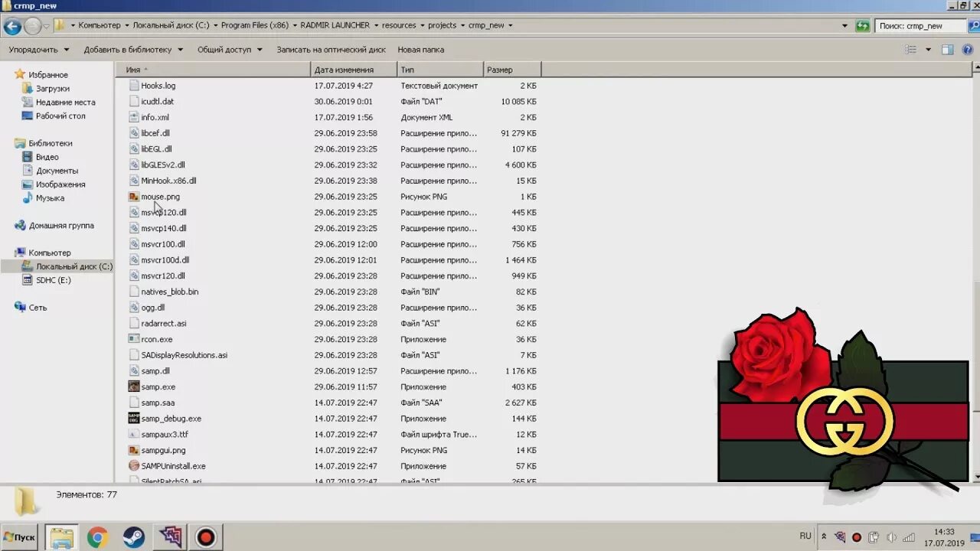Open Документы library in navigation pane
This screenshot has height=551, width=980.
57,171
